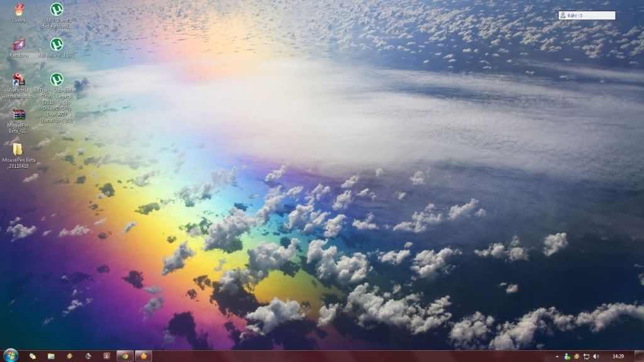
Task: Click the speaker volume icon in the tray
Action: coord(596,356)
